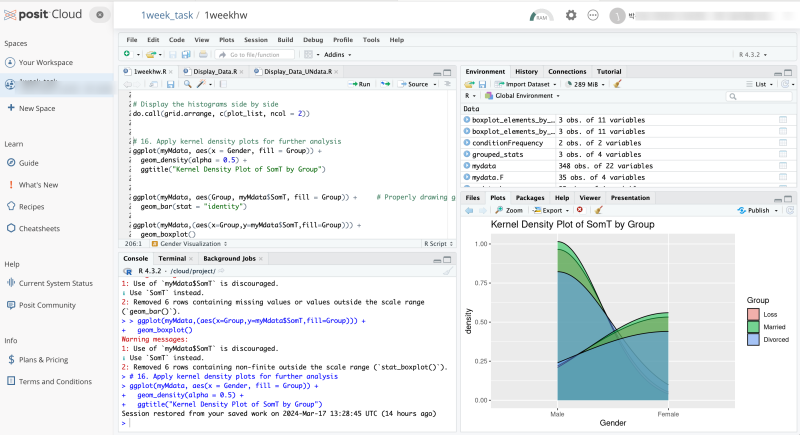Re-run previous code region icon
Screen dimensions: 800x435
click(x=385, y=84)
